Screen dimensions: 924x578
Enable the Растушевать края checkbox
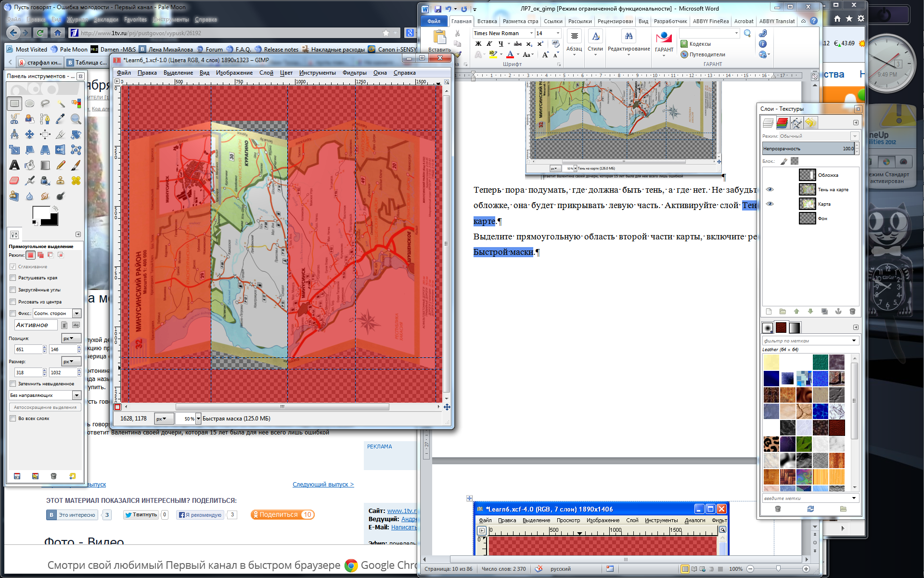13,278
